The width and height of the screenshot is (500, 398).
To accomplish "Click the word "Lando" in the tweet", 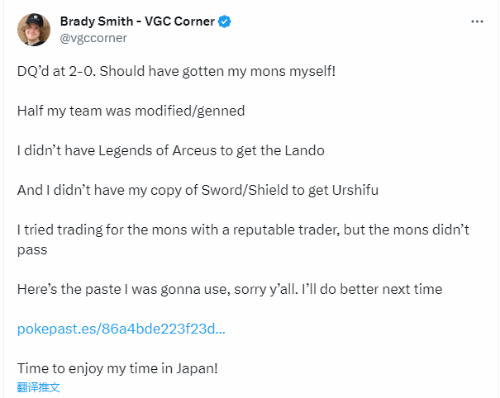I will (x=305, y=151).
